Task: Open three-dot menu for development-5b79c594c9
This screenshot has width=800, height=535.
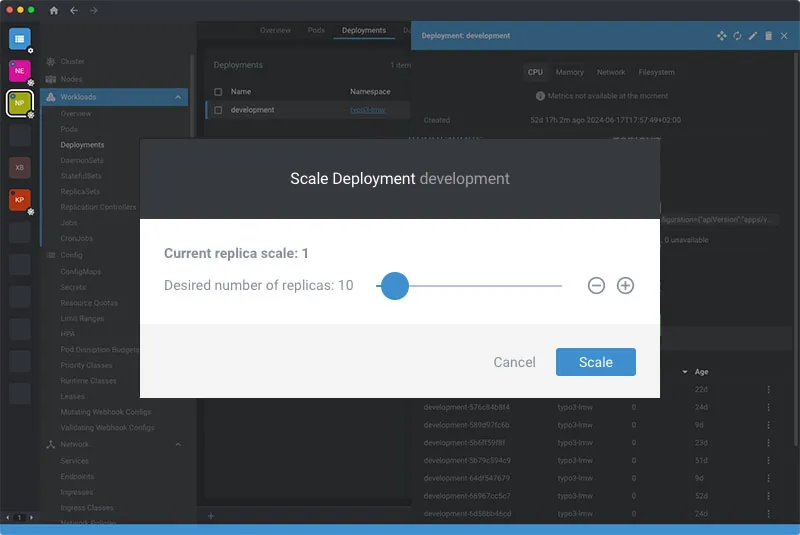Action: click(x=768, y=461)
